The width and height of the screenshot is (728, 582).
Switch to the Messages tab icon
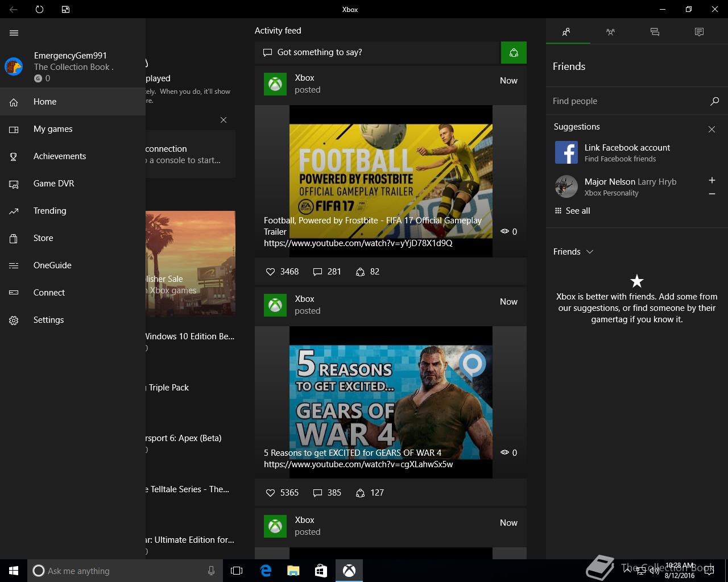[655, 32]
